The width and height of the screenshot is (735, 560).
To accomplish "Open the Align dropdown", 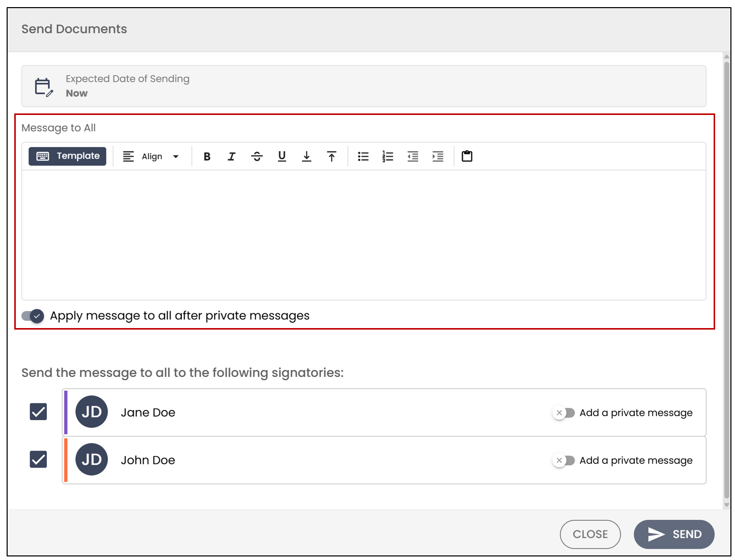I will click(151, 157).
